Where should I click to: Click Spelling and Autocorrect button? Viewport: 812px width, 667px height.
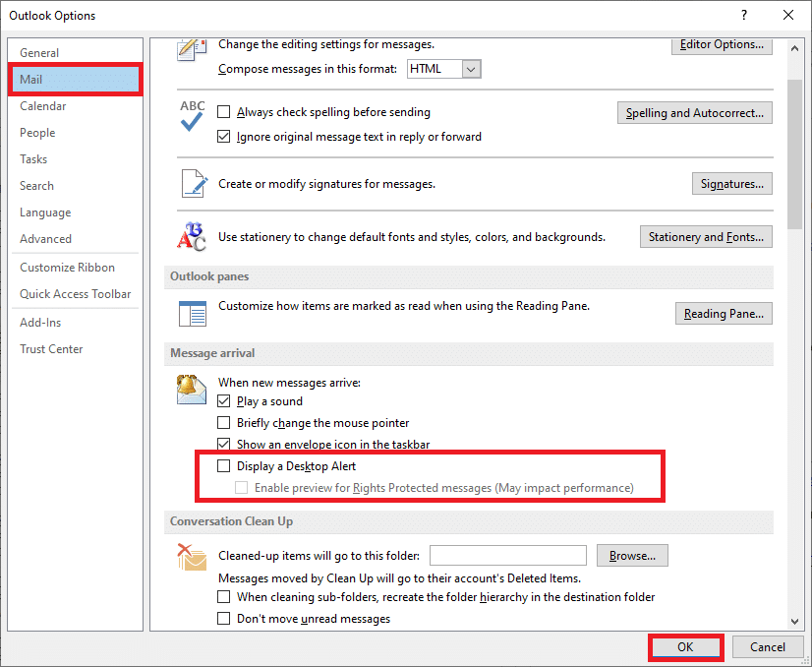pos(694,113)
